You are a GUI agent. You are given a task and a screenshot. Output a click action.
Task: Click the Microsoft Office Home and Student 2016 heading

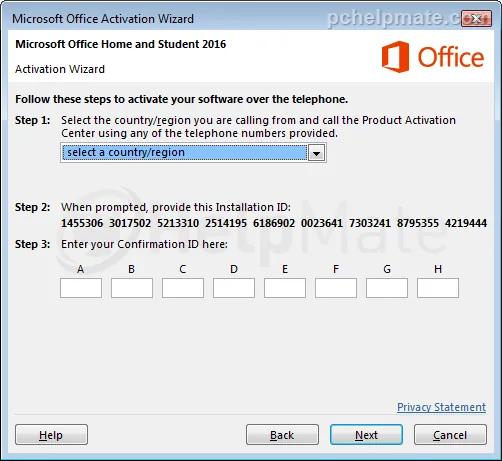pos(121,44)
